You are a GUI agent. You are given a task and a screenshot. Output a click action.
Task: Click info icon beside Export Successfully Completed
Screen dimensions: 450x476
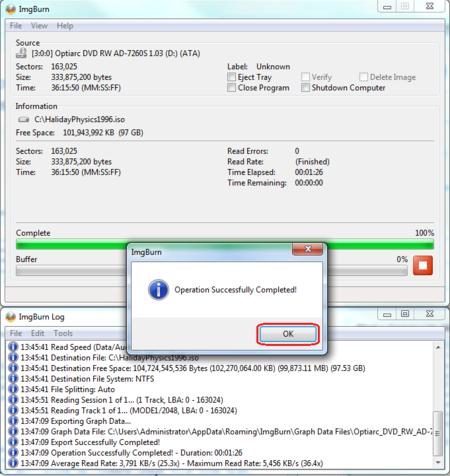tap(13, 442)
